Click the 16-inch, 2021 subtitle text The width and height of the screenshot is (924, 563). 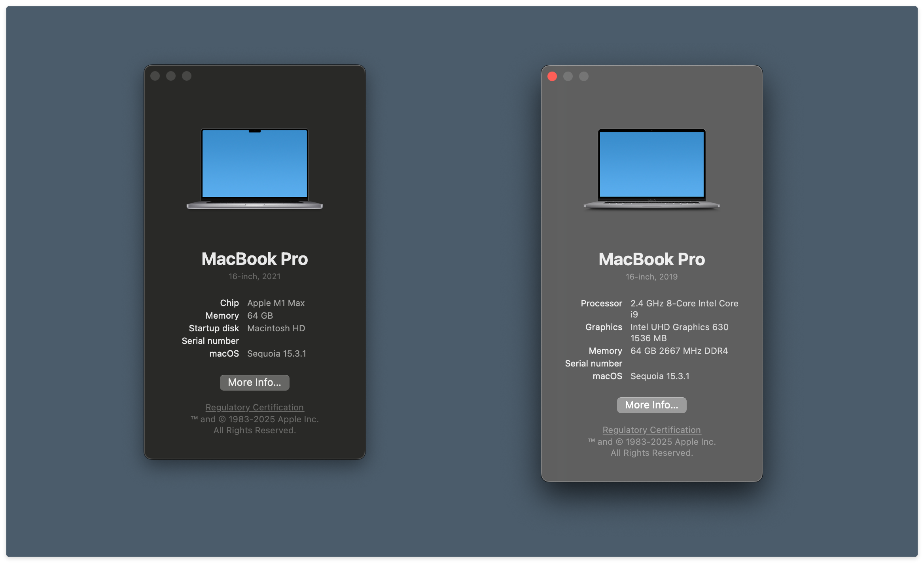(x=254, y=276)
